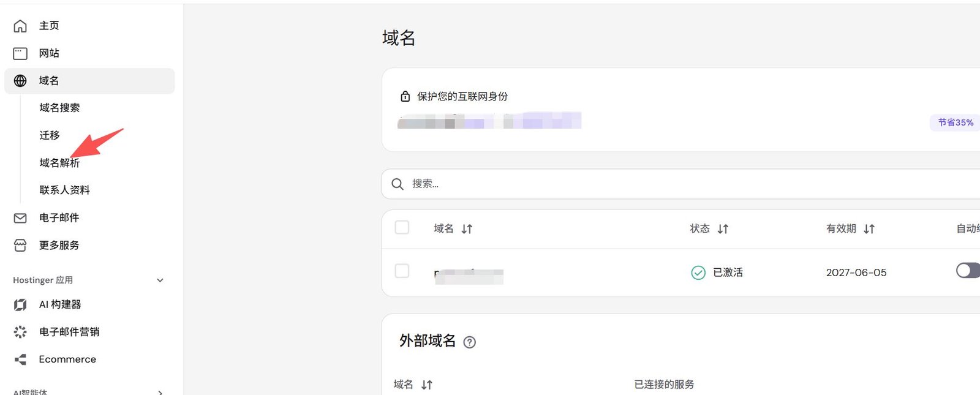This screenshot has width=980, height=395.
Task: Click the 节省35% badge
Action: (955, 122)
